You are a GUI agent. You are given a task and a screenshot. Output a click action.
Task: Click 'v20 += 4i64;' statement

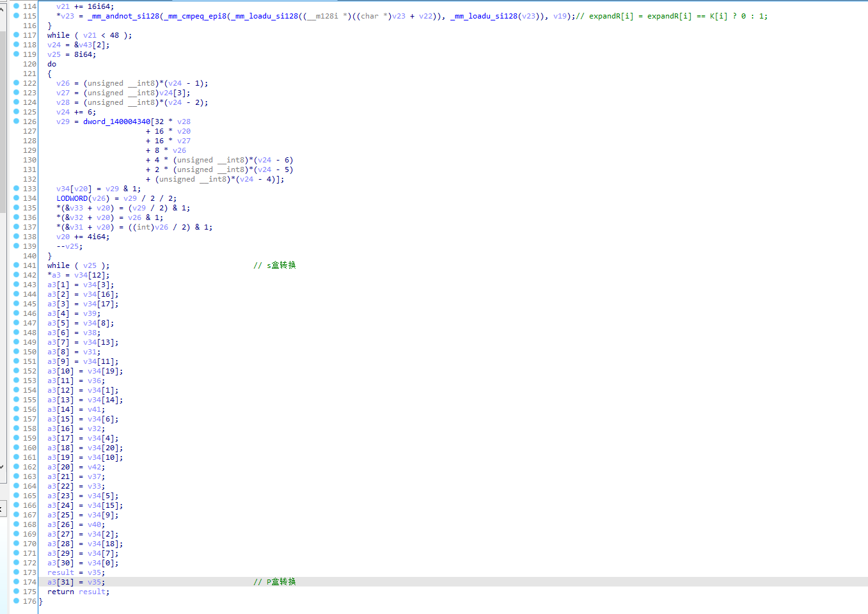(x=83, y=237)
